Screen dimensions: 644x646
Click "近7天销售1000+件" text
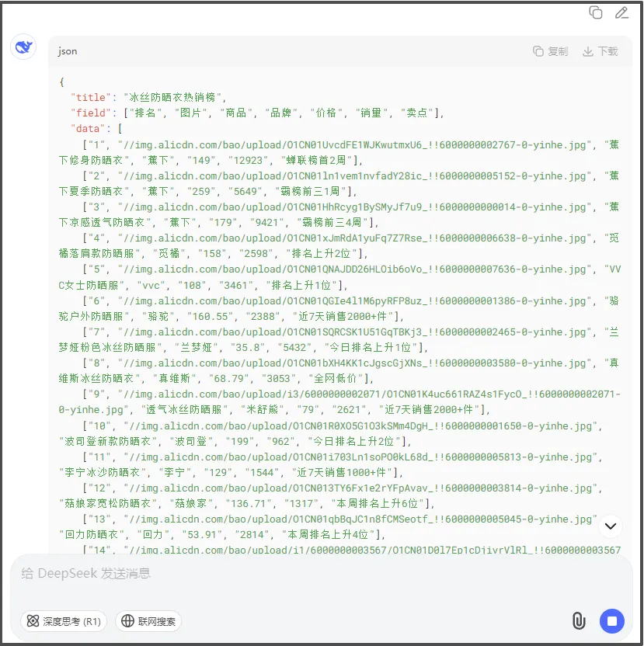coord(342,472)
